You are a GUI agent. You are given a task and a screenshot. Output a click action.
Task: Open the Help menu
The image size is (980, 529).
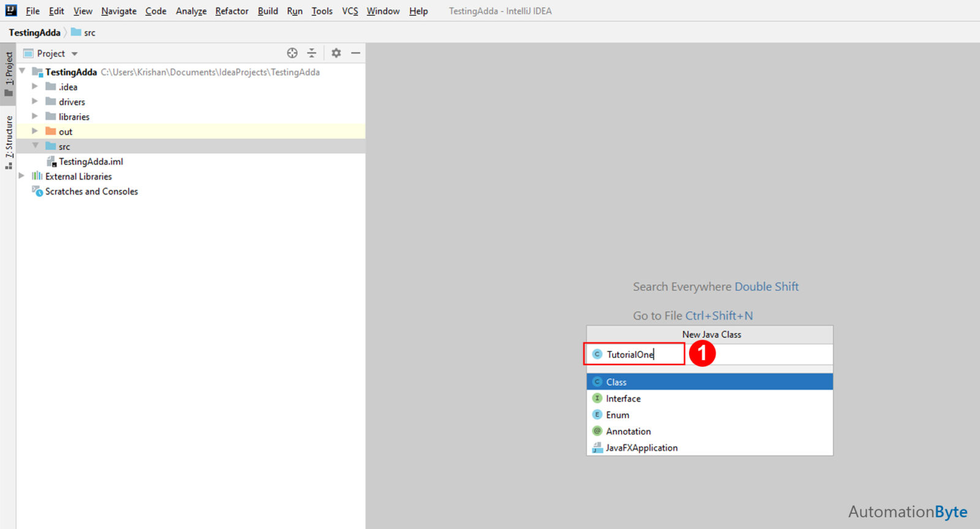pyautogui.click(x=418, y=11)
